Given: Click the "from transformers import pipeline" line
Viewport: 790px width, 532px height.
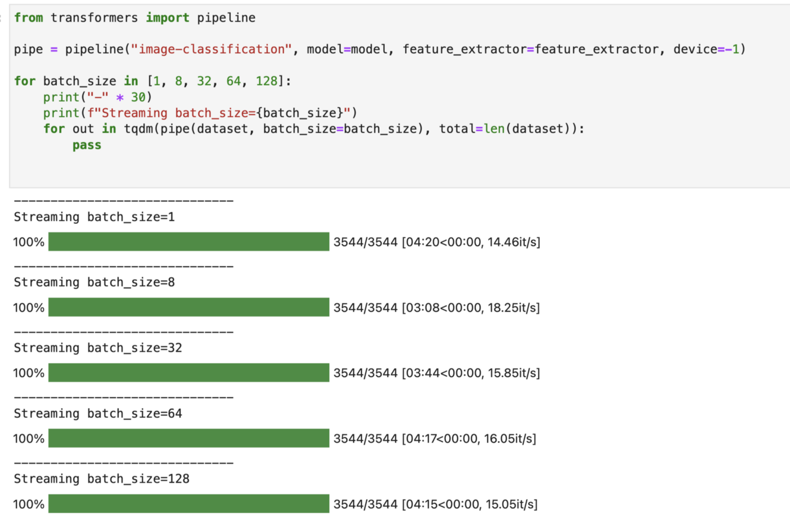Looking at the screenshot, I should (x=134, y=18).
